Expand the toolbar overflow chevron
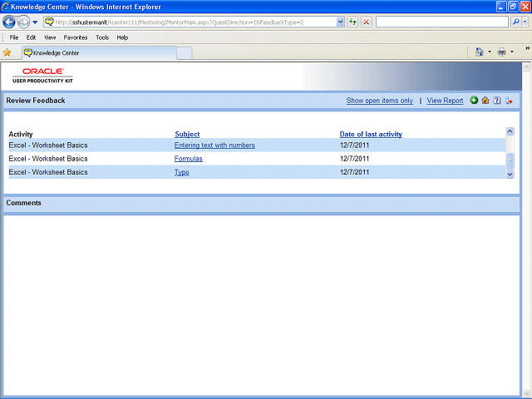The height and width of the screenshot is (399, 532). (527, 48)
